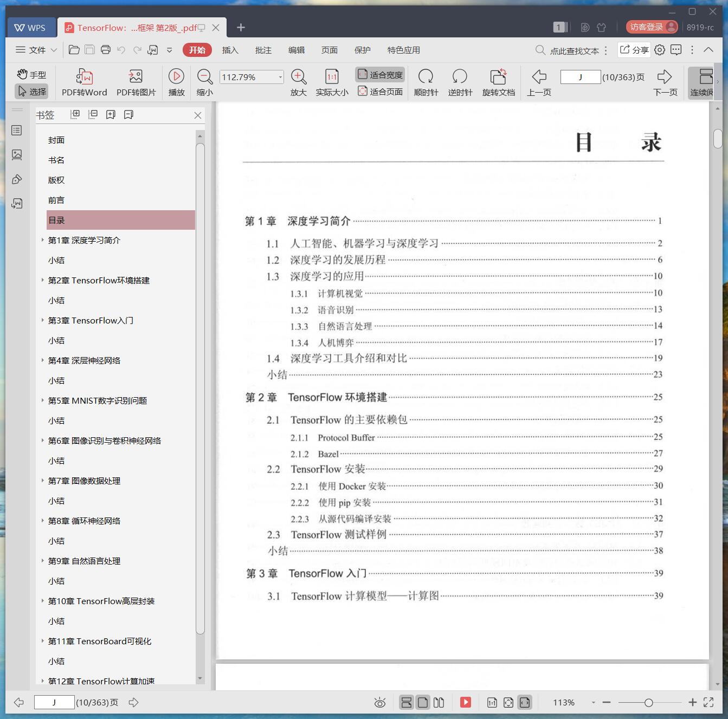Collapse the ribbon with the up chevron
Screen dimensions: 728x719
pyautogui.click(x=708, y=49)
